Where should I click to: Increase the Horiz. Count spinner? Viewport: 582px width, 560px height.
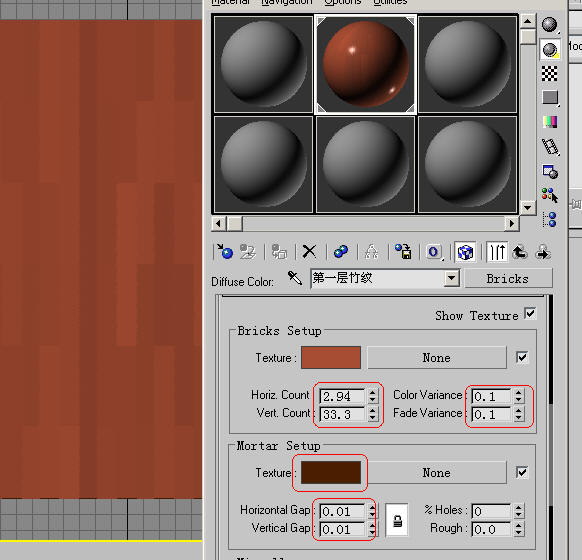(373, 392)
